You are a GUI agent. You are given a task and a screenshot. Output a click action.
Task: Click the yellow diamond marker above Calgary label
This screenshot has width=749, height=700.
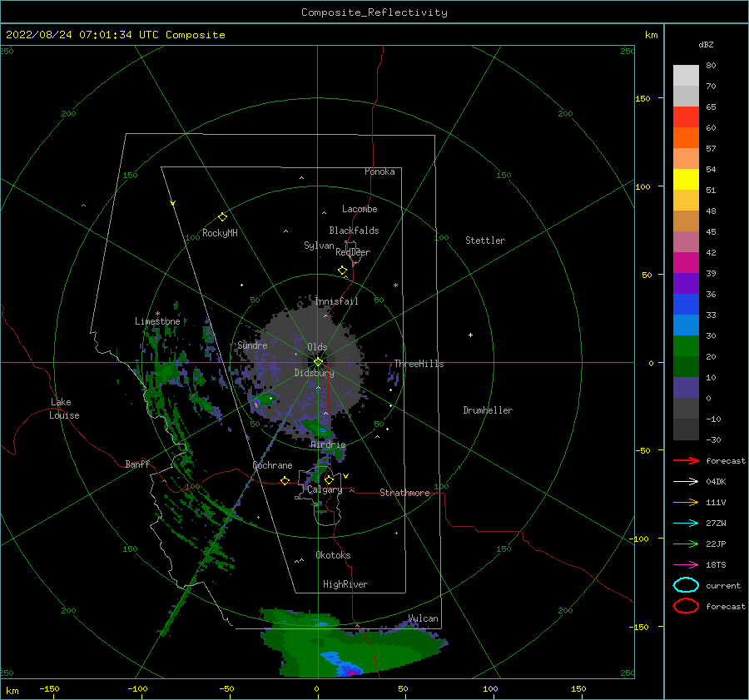[x=329, y=479]
